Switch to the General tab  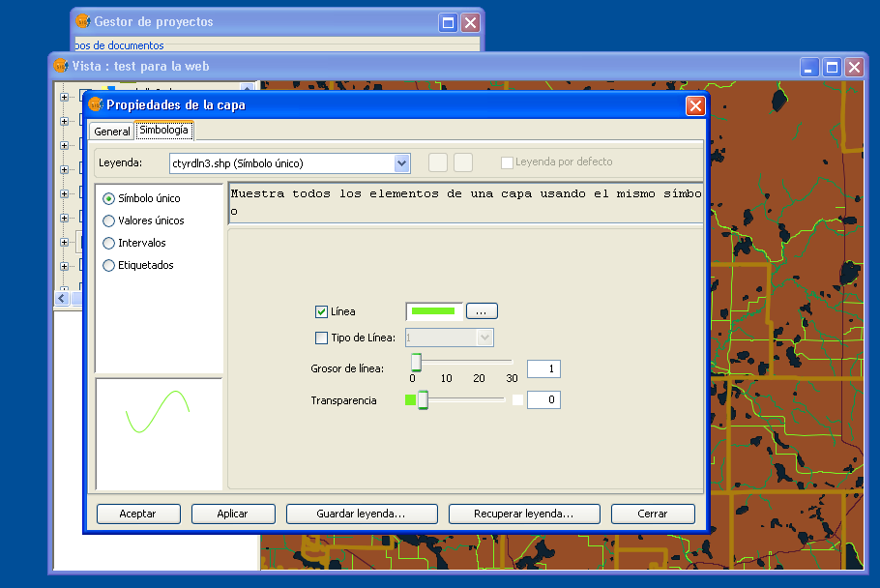111,132
